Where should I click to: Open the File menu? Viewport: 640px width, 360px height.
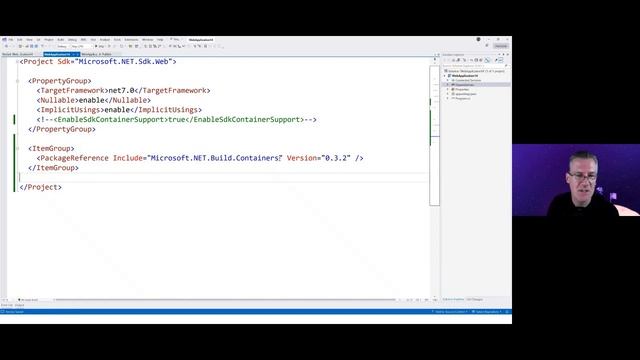point(11,40)
